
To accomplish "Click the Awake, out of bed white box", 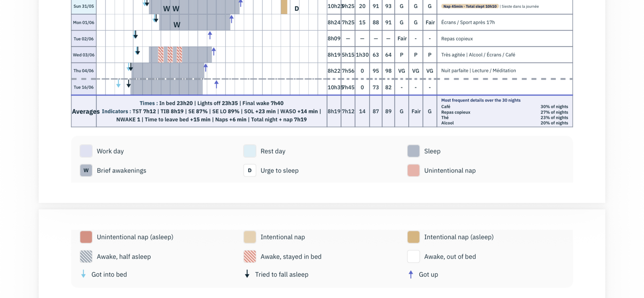I will [413, 256].
